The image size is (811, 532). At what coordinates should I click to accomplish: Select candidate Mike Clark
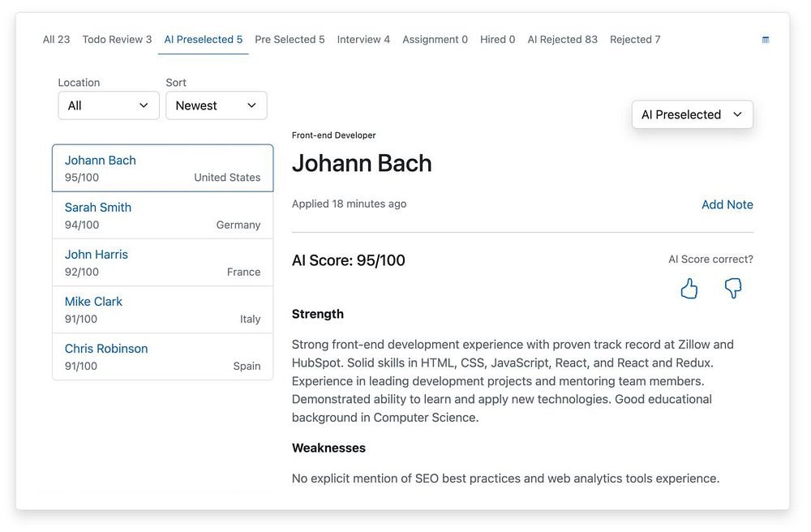[x=162, y=310]
